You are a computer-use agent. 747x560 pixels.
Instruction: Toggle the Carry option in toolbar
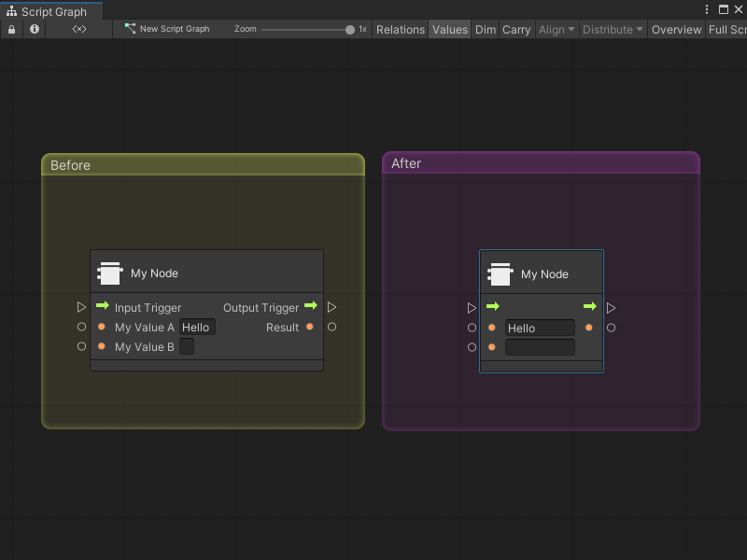(x=516, y=30)
